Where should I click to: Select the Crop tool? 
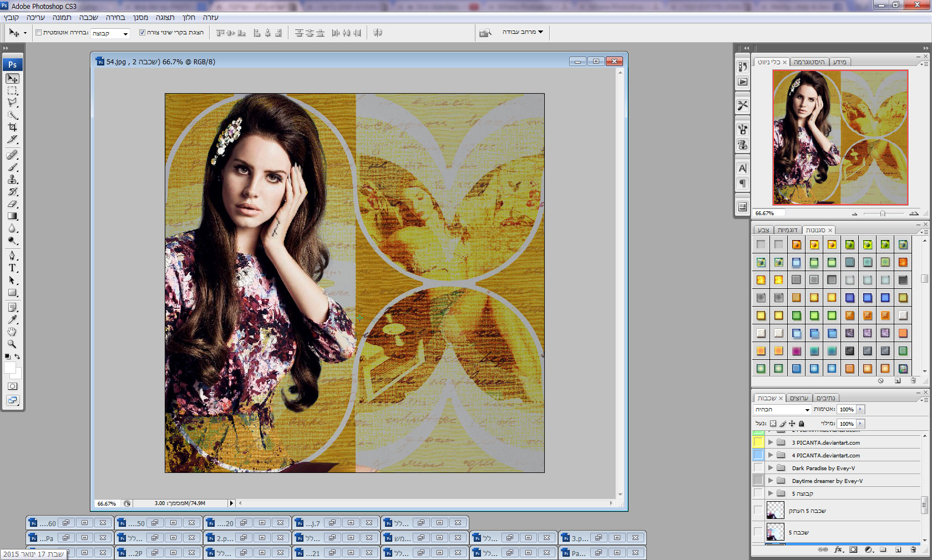point(12,127)
